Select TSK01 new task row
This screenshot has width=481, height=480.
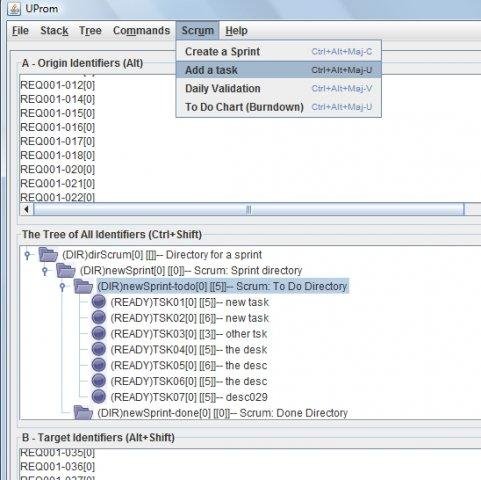(x=189, y=302)
